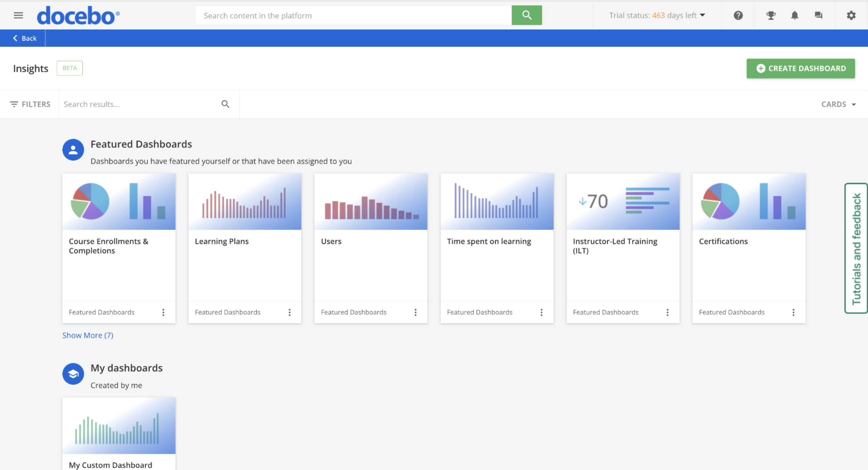Screen dimensions: 868x470
Task: Click the green search button
Action: coord(527,15)
